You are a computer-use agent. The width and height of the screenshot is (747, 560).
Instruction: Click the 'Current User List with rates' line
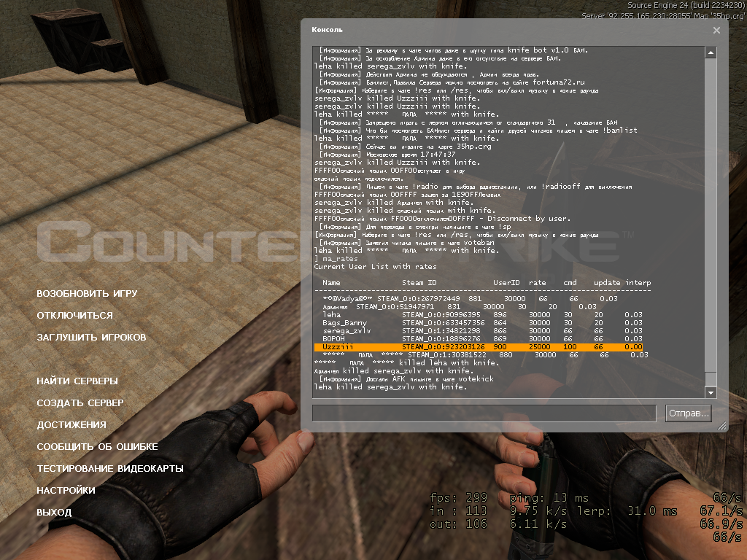pos(376,267)
